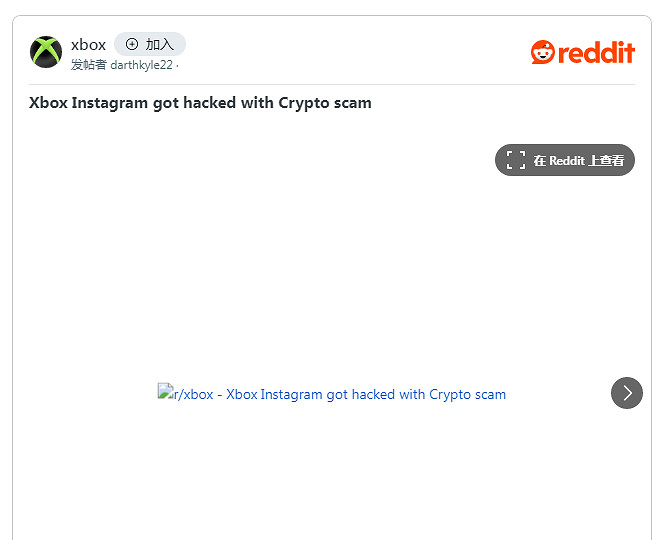Click the plus circle icon beside 加入
The width and height of the screenshot is (663, 540).
[x=132, y=44]
